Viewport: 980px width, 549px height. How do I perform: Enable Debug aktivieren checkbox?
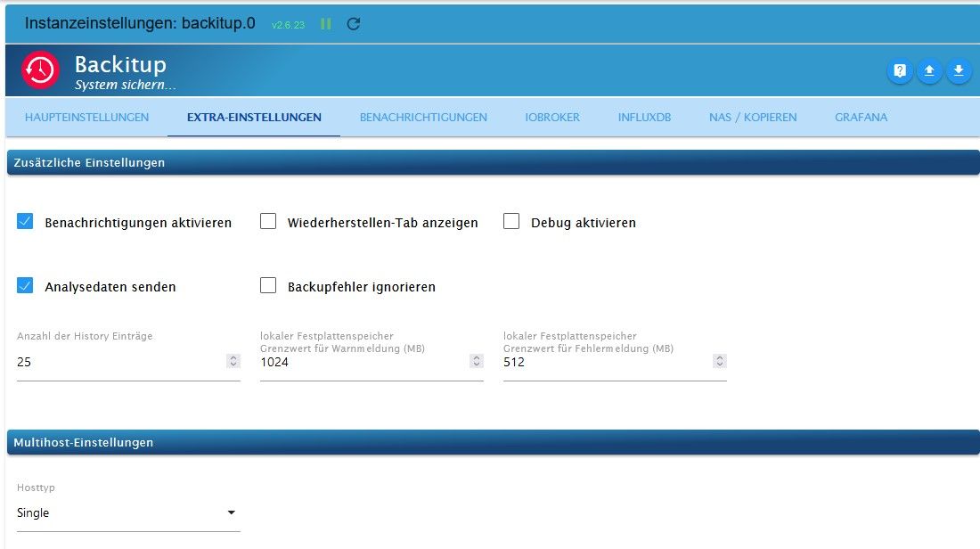511,221
